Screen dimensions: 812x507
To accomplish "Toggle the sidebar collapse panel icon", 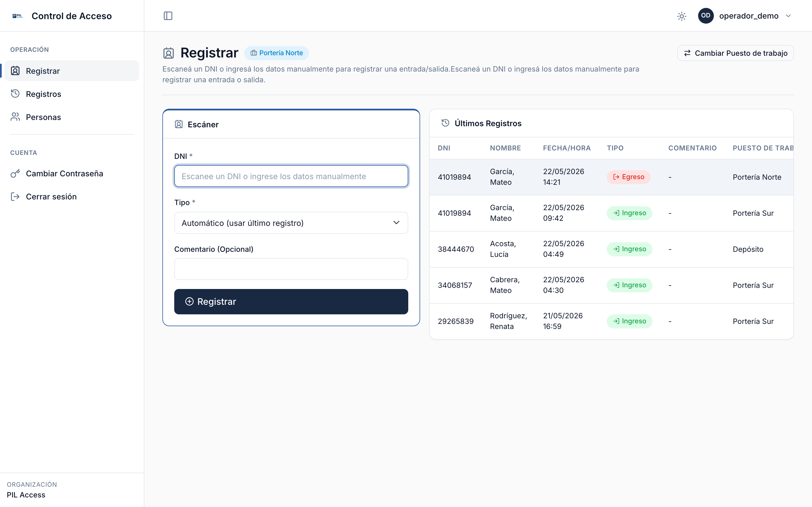I will point(168,16).
